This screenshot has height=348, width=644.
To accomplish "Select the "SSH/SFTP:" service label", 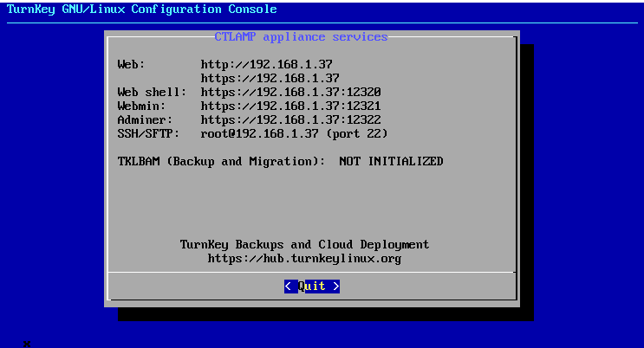I will [x=148, y=133].
